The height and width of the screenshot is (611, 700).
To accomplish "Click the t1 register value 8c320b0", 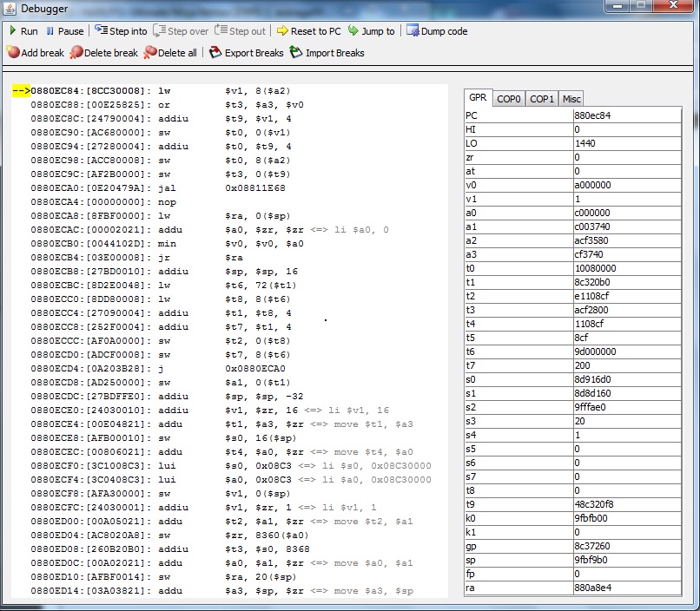I will pos(627,282).
